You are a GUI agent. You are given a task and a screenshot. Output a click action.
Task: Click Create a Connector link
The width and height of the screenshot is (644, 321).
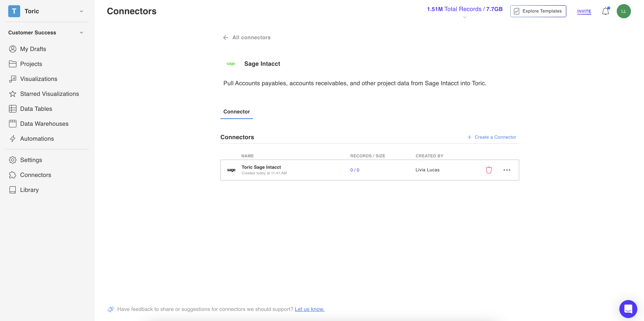pyautogui.click(x=495, y=137)
